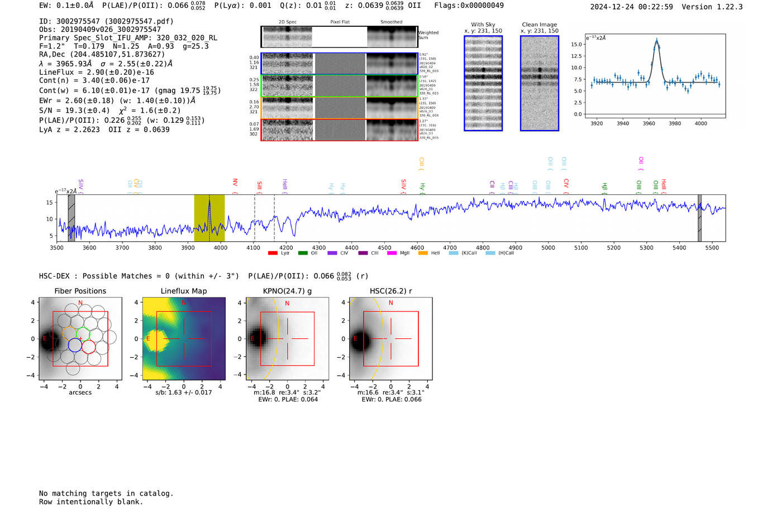Click the LineFlux = 2.90(±0.20)e-16 text
The image size is (782, 532).
(x=97, y=73)
